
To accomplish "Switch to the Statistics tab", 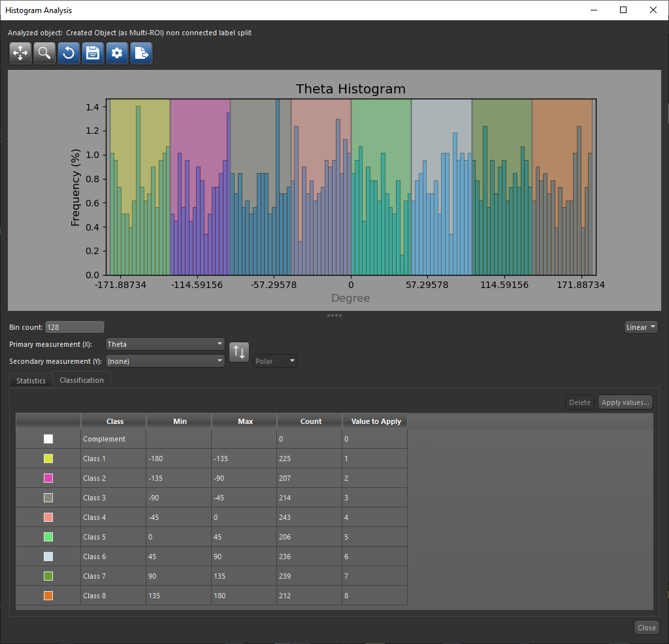I will (x=31, y=381).
